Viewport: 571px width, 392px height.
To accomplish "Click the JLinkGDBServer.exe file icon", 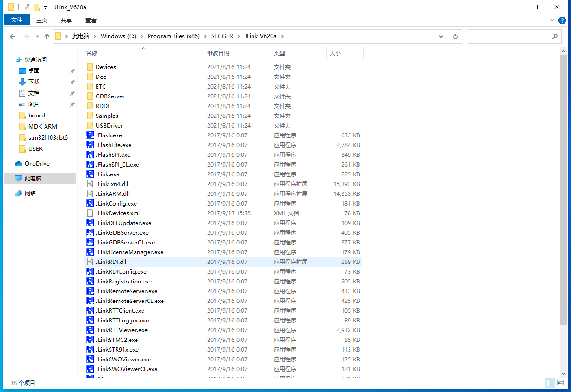I will (x=90, y=233).
